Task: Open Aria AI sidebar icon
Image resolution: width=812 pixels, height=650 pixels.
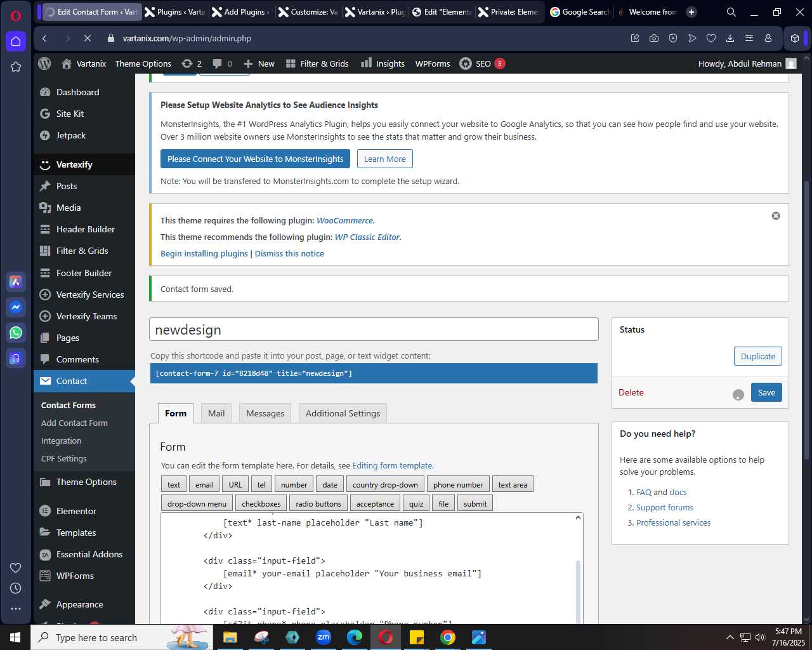Action: pos(16,282)
